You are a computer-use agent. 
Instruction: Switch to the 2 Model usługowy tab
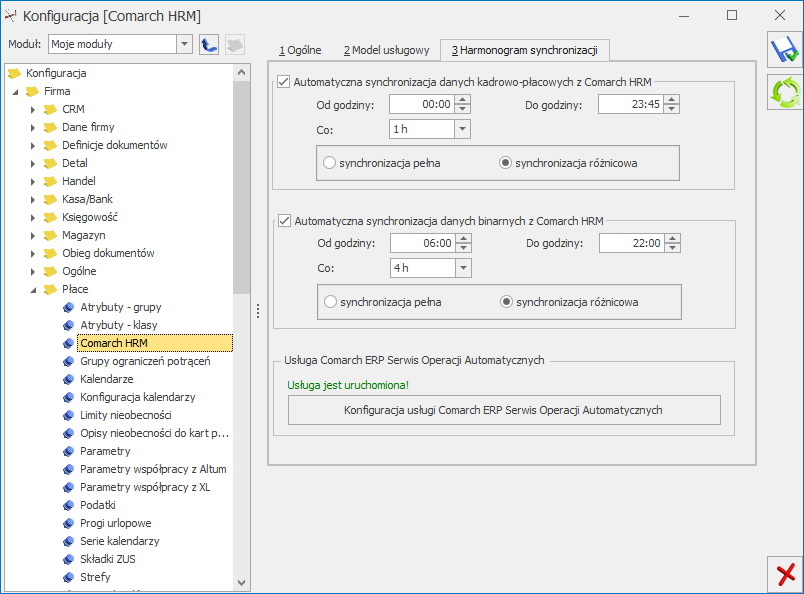click(386, 50)
